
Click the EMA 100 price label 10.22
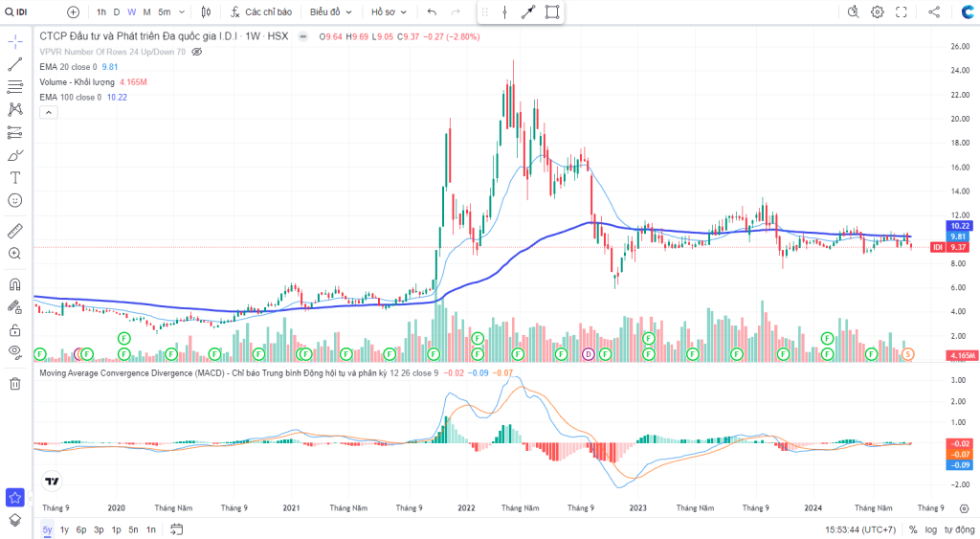pyautogui.click(x=959, y=226)
